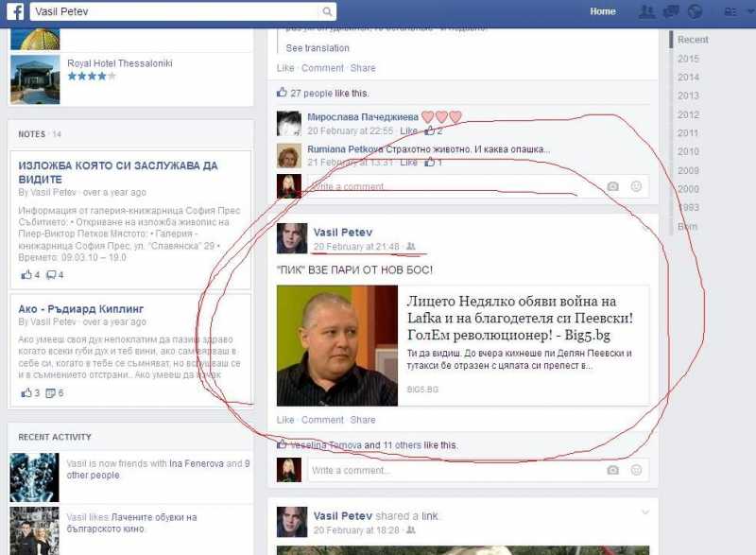Open the 'See translation' link

318,48
